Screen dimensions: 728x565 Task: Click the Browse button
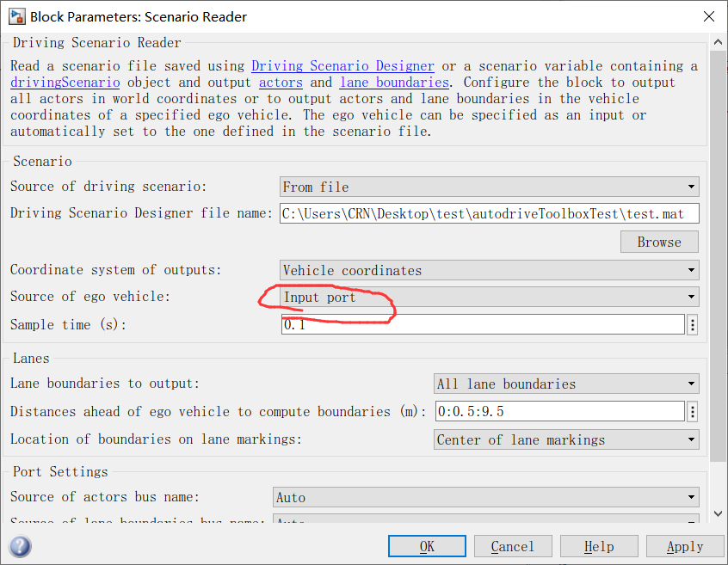tap(659, 242)
